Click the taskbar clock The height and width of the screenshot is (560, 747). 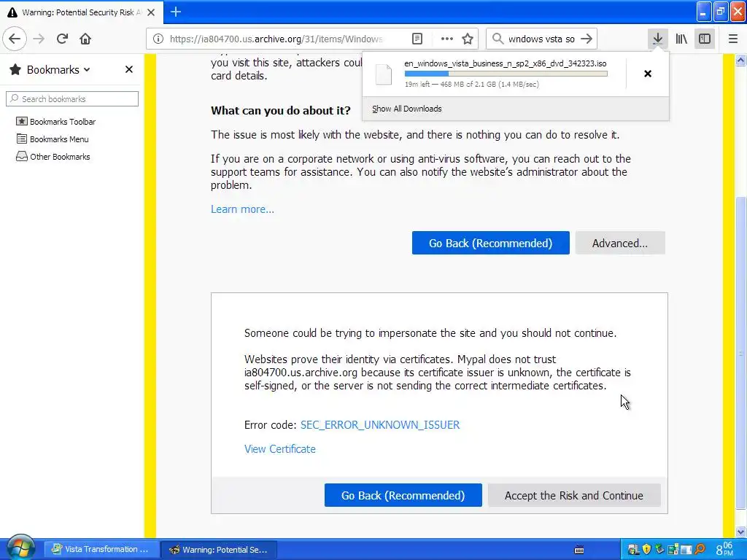[726, 549]
